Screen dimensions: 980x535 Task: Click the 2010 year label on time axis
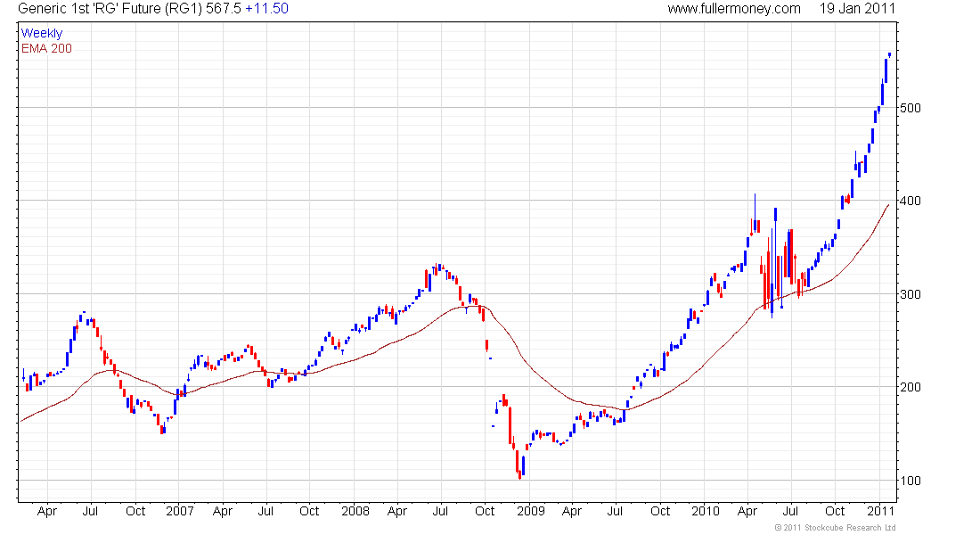(x=706, y=511)
